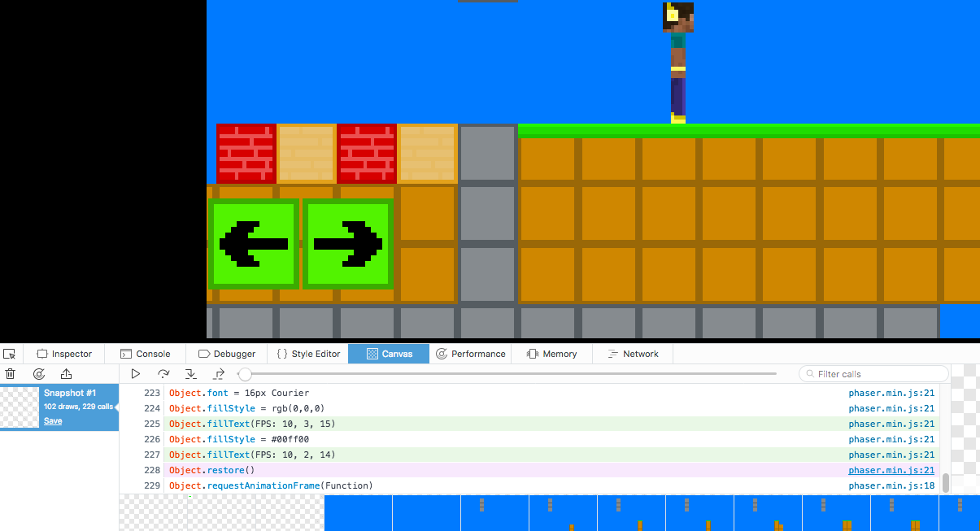Click the game's right arrow button

click(348, 243)
